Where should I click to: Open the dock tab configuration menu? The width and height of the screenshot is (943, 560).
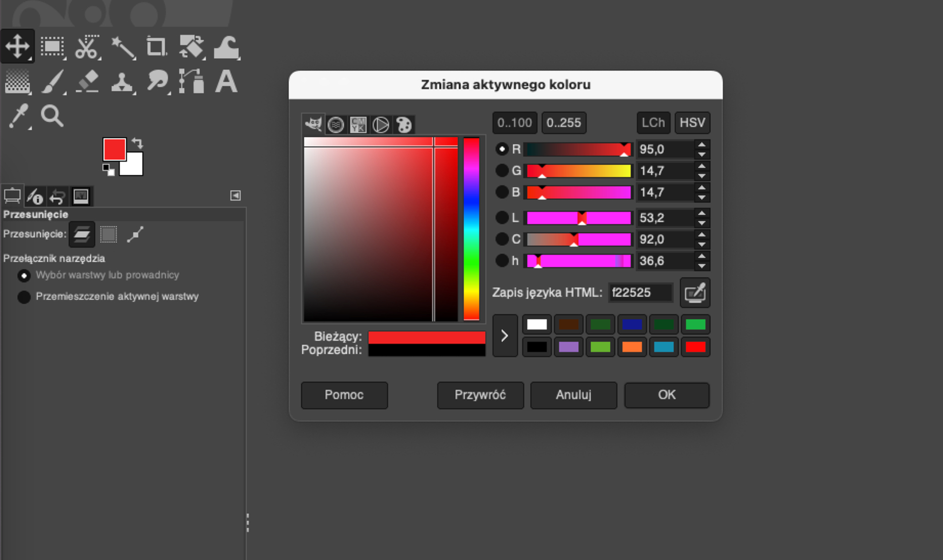[236, 196]
